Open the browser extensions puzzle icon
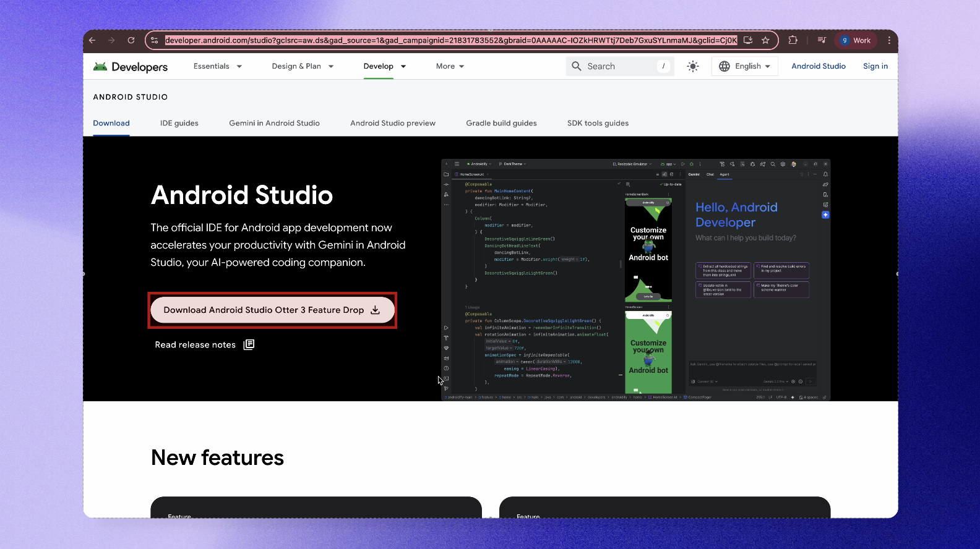Viewport: 980px width, 549px height. point(793,40)
